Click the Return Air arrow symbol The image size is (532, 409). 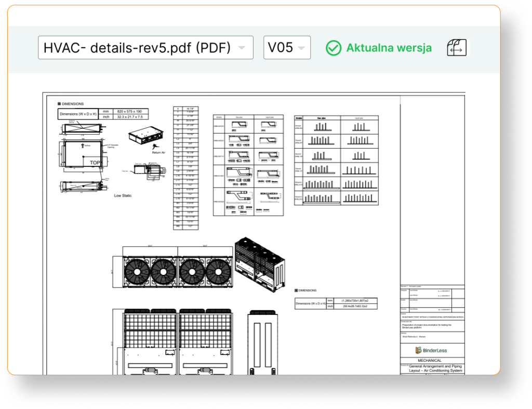tap(155, 148)
